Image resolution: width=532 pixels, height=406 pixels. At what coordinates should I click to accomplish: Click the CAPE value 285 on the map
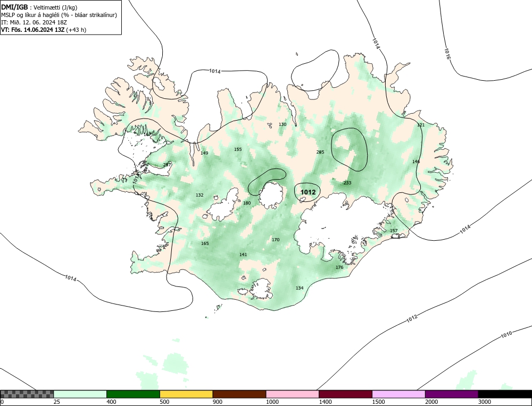coord(320,152)
